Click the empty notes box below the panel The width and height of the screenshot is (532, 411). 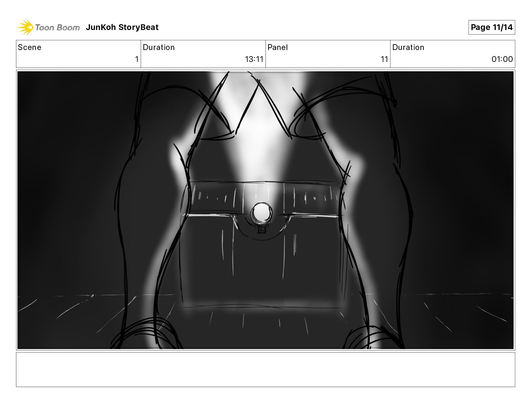pyautogui.click(x=265, y=370)
